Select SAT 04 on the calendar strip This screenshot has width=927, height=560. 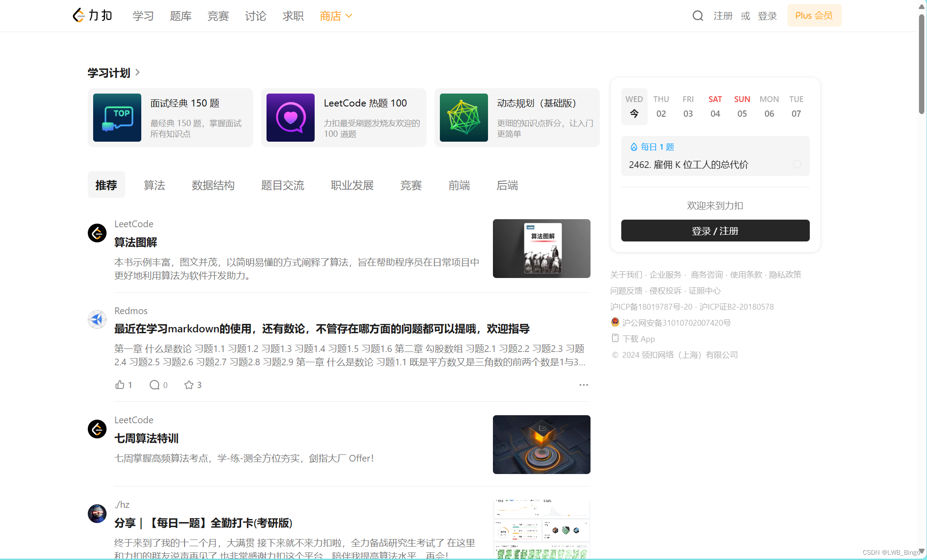click(715, 107)
